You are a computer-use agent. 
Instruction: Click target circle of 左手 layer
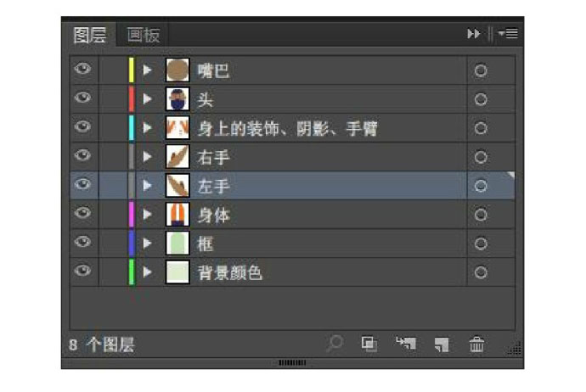coord(481,186)
